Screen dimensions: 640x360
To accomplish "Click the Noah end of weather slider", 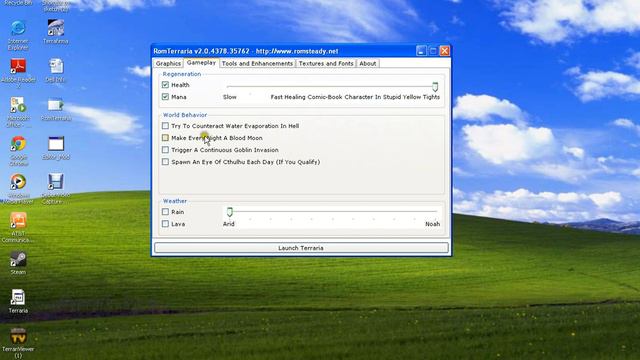I will click(433, 224).
